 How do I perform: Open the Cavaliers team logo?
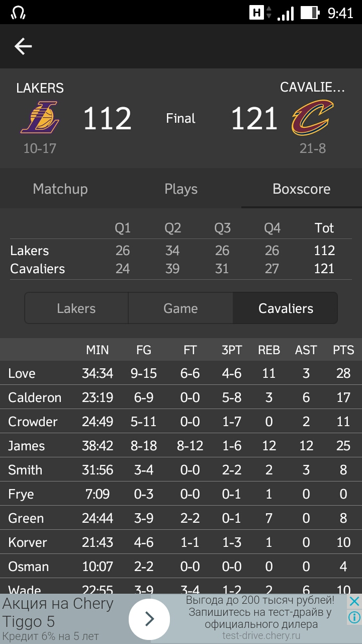[x=312, y=118]
